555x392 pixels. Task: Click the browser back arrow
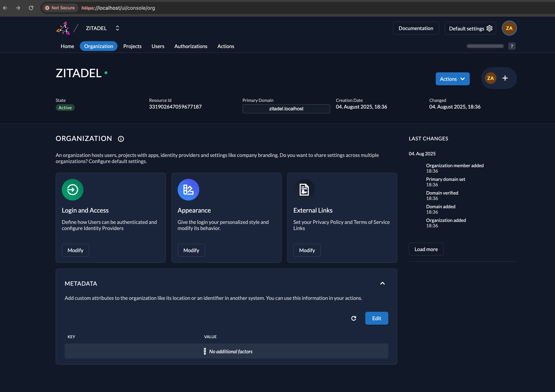pos(5,8)
